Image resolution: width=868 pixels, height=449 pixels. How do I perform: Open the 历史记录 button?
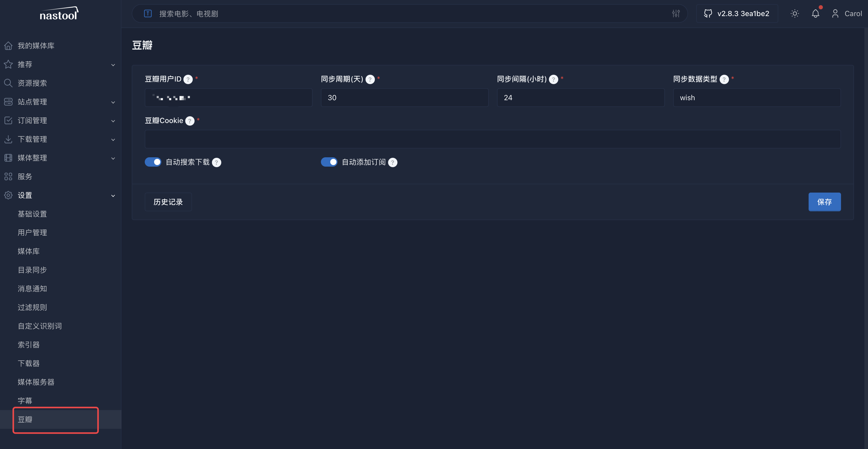(168, 202)
